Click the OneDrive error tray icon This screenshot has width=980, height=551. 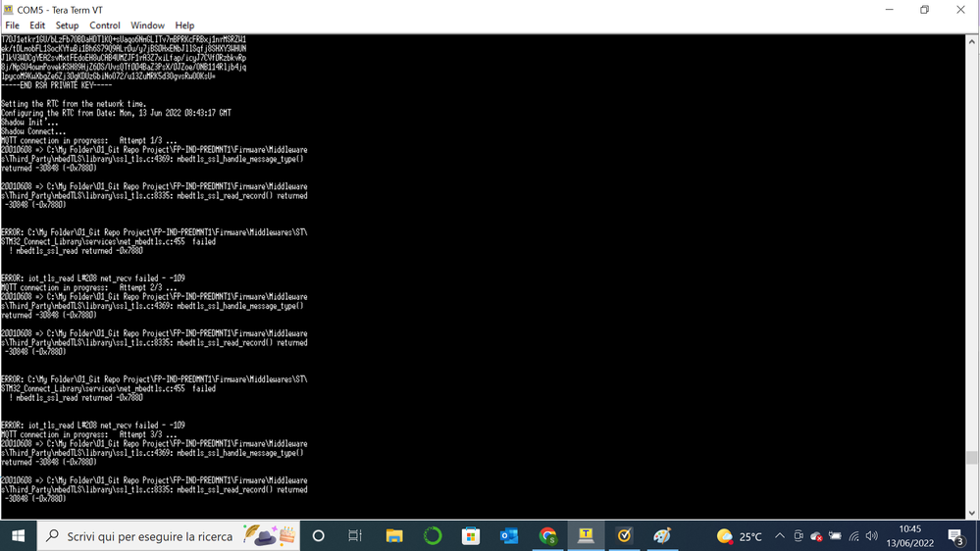click(x=816, y=536)
